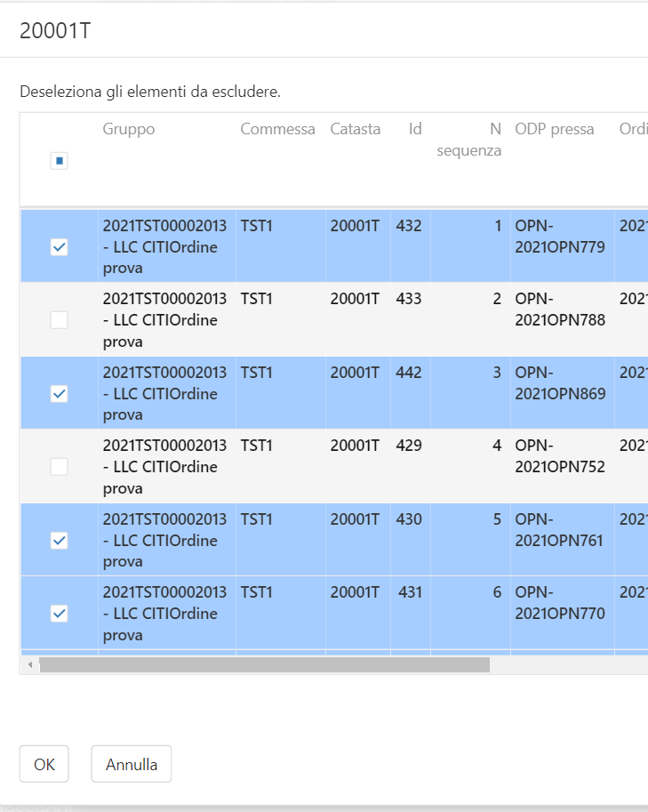
Task: Click the horizontal scrollbar thumb
Action: point(264,664)
